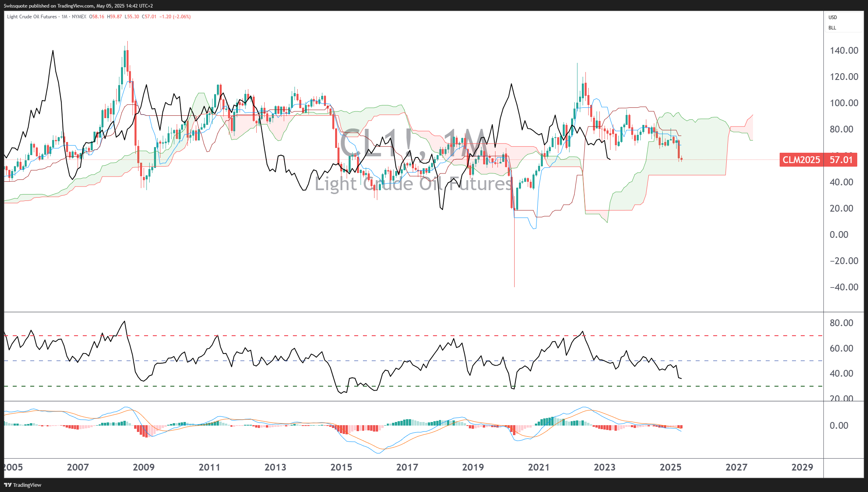Click the 'BLL' unit label
Viewport: 868px width, 492px height.
pyautogui.click(x=832, y=28)
